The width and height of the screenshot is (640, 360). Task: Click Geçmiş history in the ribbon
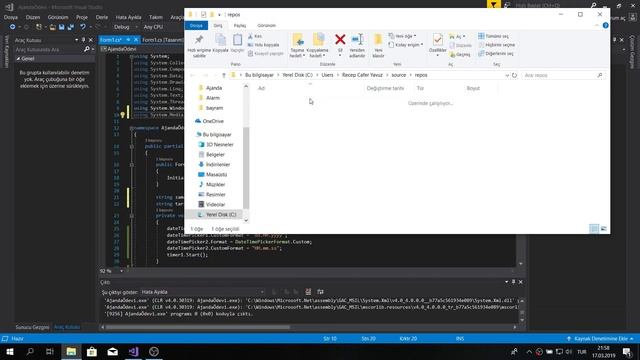[460, 54]
